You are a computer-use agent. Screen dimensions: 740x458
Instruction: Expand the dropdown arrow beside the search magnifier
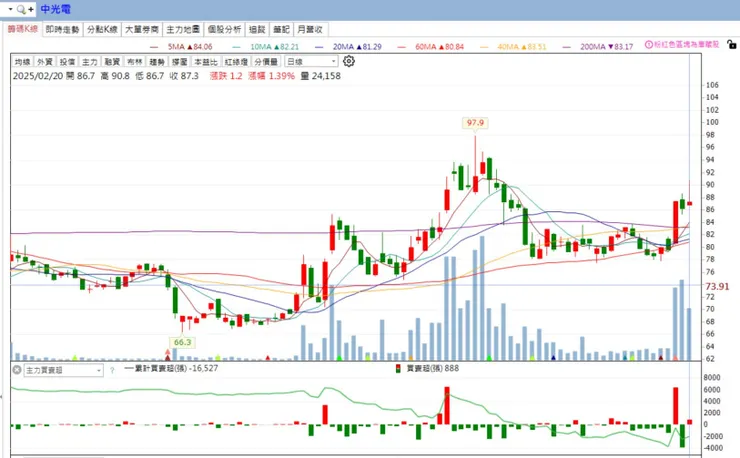click(10, 9)
